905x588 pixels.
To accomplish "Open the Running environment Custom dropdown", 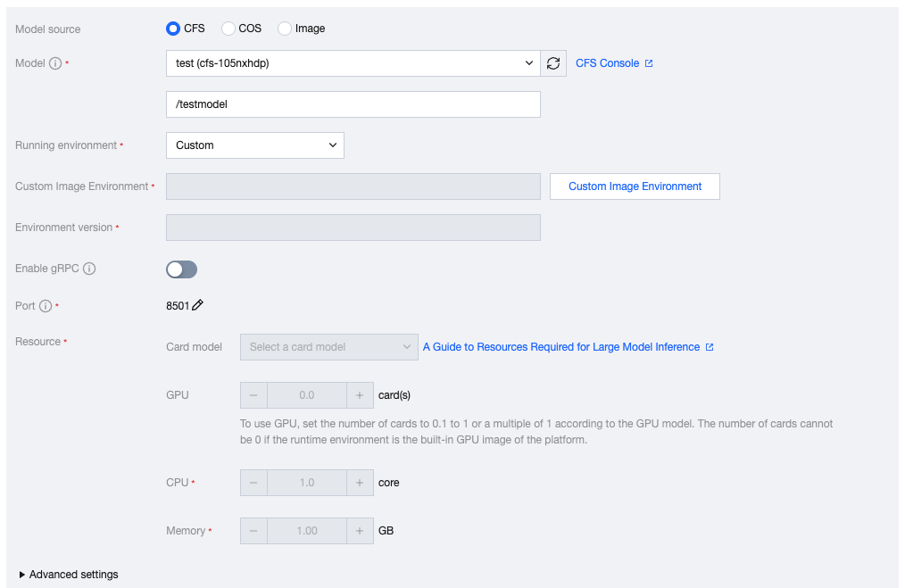I will tap(255, 145).
